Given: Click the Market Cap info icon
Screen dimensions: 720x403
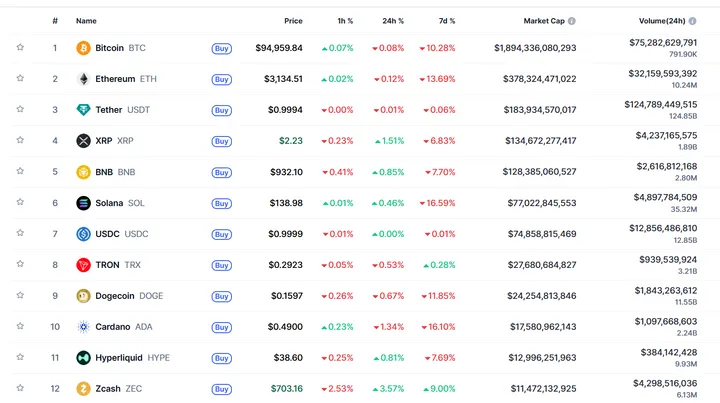Looking at the screenshot, I should 571,20.
